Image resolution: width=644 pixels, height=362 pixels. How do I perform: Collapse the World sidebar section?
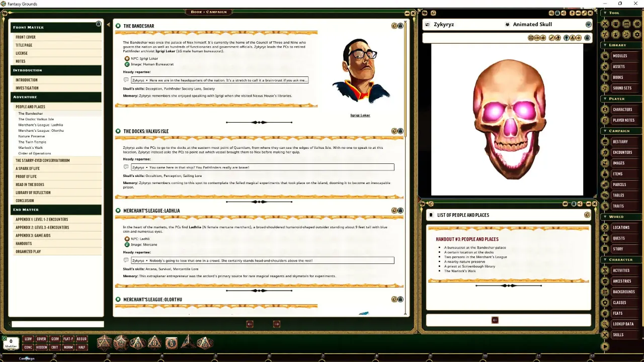click(605, 217)
